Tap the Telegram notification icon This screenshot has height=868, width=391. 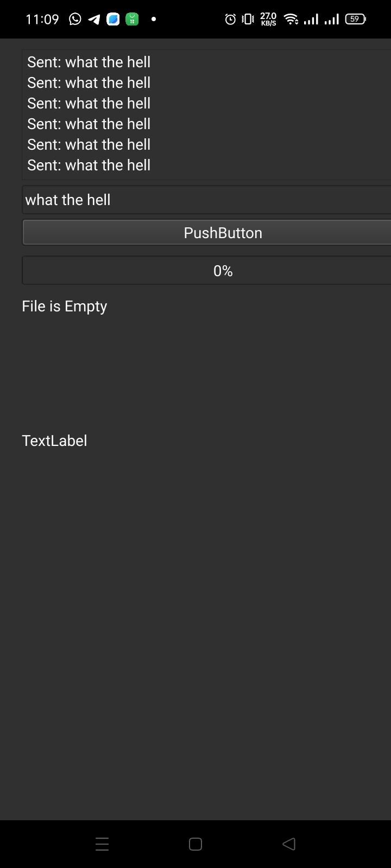click(94, 20)
